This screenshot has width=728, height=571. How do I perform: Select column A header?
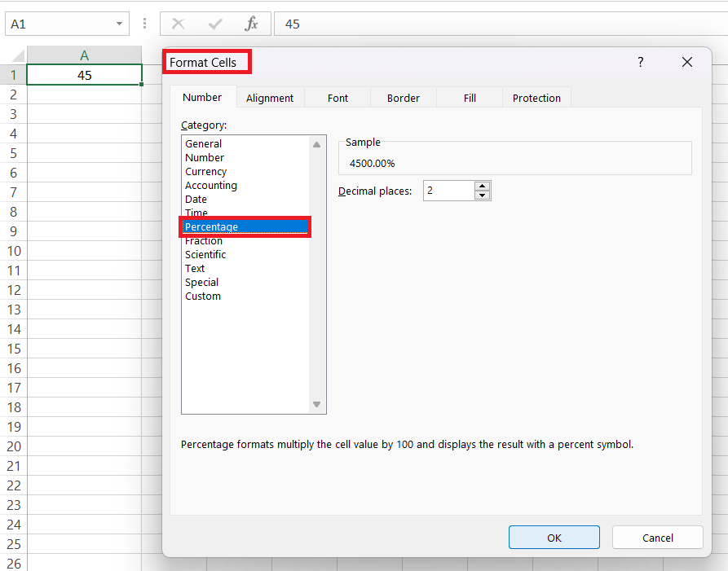pyautogui.click(x=84, y=55)
